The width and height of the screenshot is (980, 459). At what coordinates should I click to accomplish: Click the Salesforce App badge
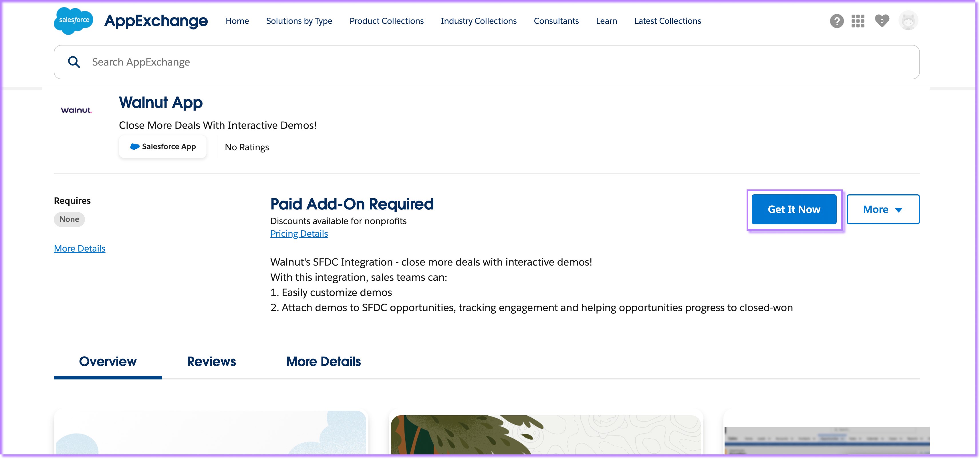tap(162, 147)
